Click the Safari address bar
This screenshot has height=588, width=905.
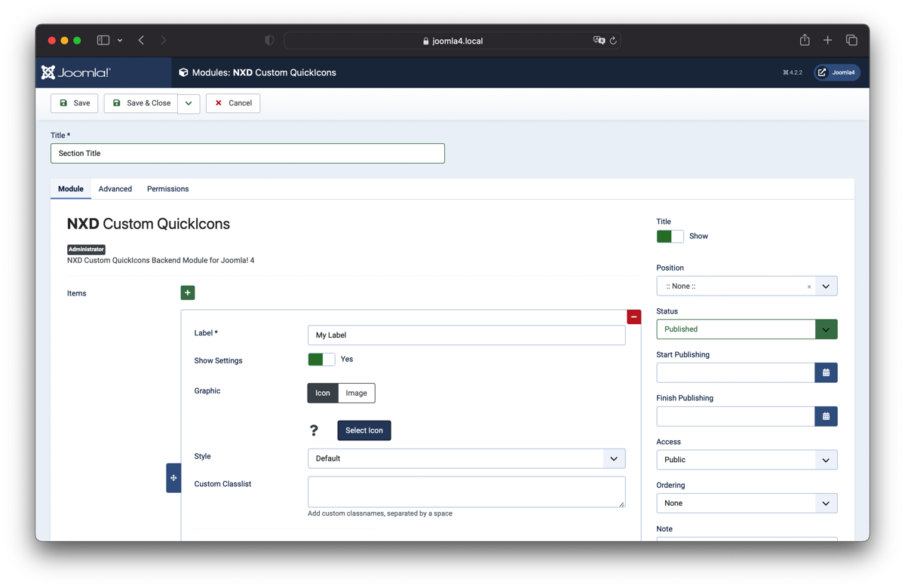pyautogui.click(x=452, y=41)
